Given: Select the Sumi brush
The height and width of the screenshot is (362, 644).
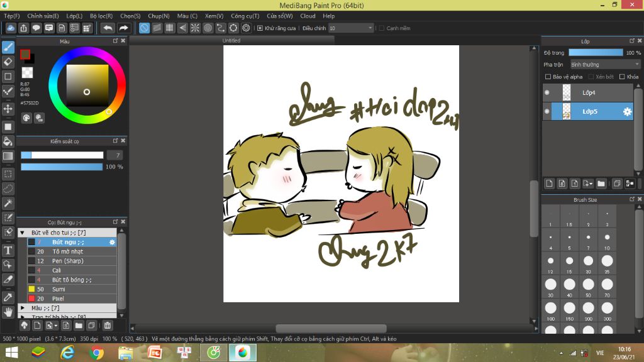Looking at the screenshot, I should point(72,289).
